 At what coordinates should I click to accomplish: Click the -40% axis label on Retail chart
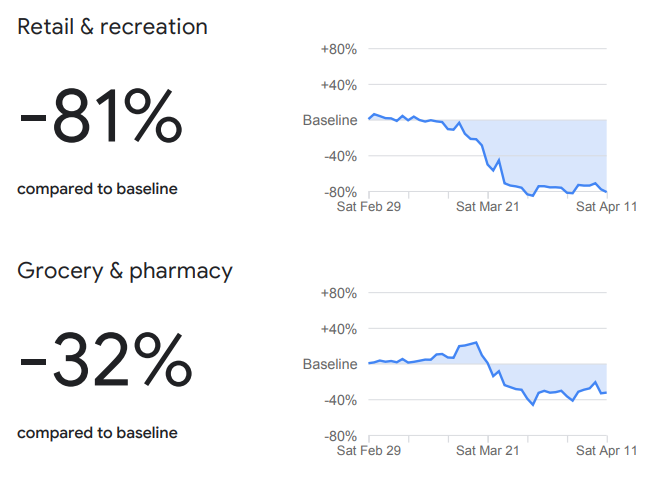[x=339, y=156]
